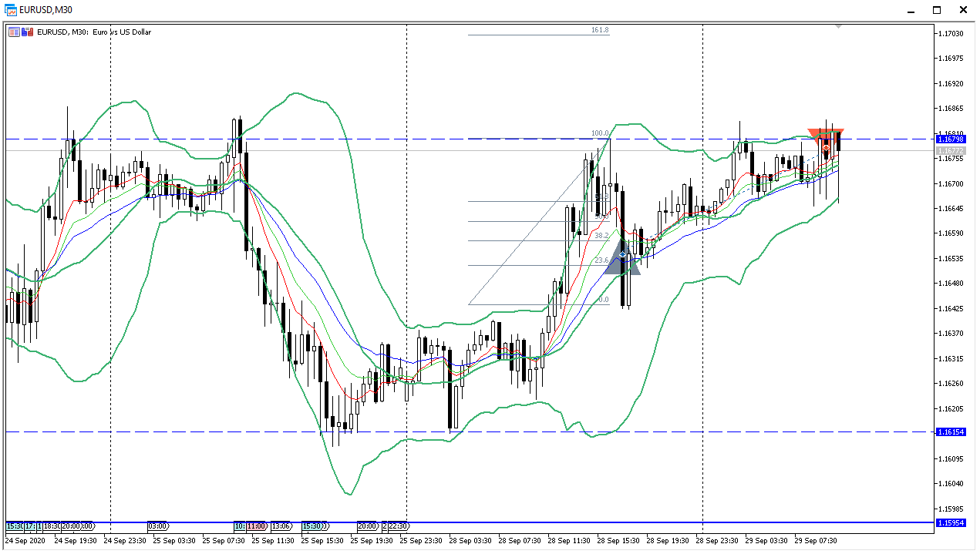The image size is (980, 554).
Task: Click the 1.16040 price scale value
Action: [x=951, y=484]
